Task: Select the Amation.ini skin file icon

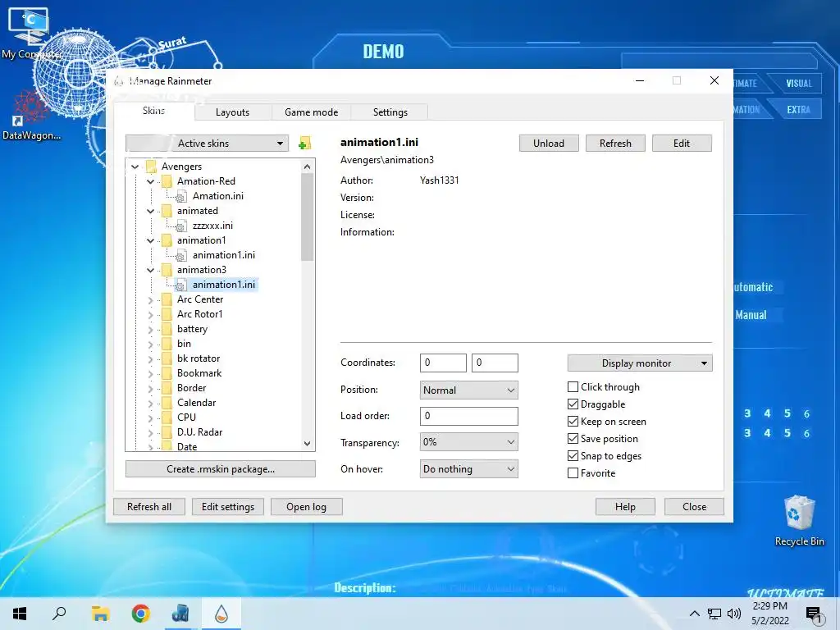Action: tap(181, 197)
